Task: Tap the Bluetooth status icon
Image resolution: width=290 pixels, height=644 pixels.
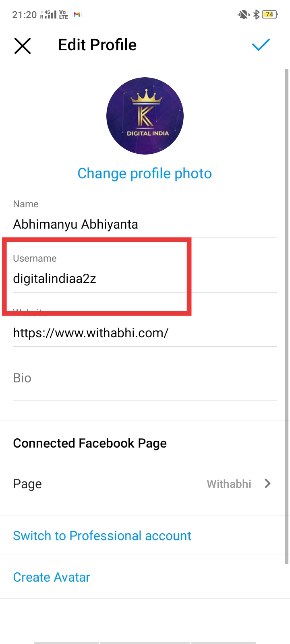Action: pyautogui.click(x=257, y=13)
